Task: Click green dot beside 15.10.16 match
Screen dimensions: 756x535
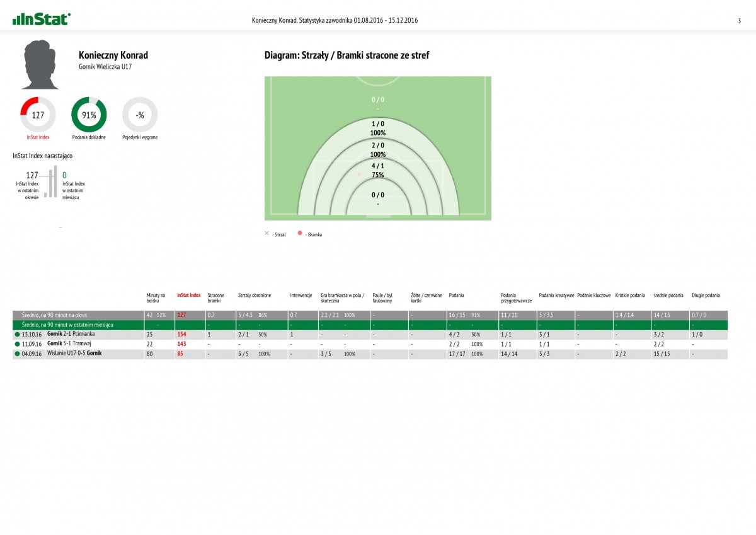Action: 17,334
